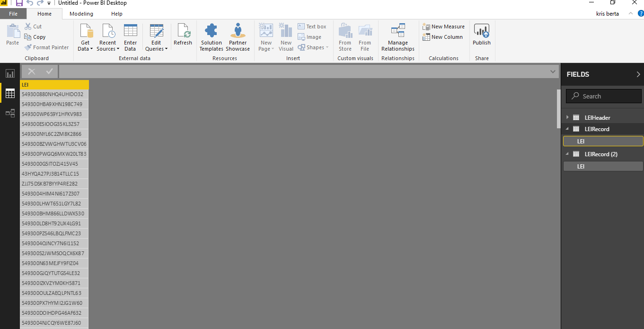Select the Data view sidebar icon
Image resolution: width=644 pixels, height=329 pixels.
click(x=10, y=93)
